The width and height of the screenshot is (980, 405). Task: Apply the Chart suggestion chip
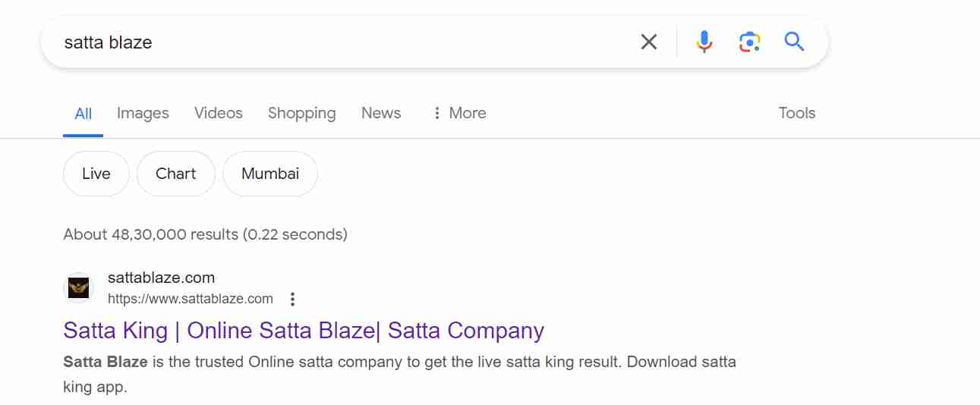(x=176, y=174)
